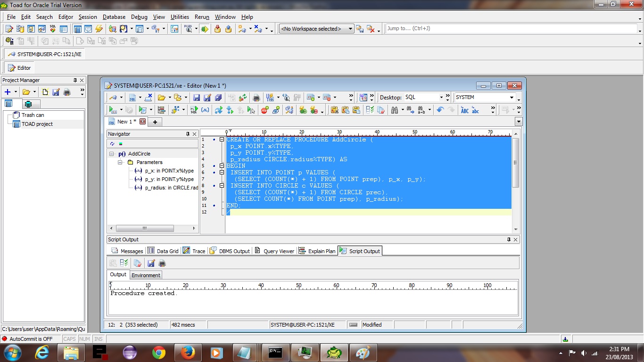The width and height of the screenshot is (644, 362).
Task: Click the Editor button below connection bar
Action: coord(19,68)
